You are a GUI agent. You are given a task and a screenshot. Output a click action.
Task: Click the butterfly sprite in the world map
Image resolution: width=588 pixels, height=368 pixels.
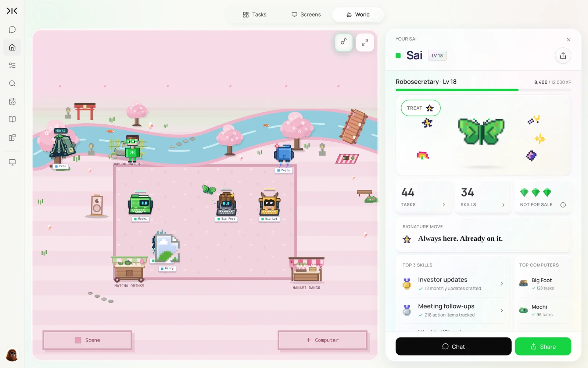209,189
